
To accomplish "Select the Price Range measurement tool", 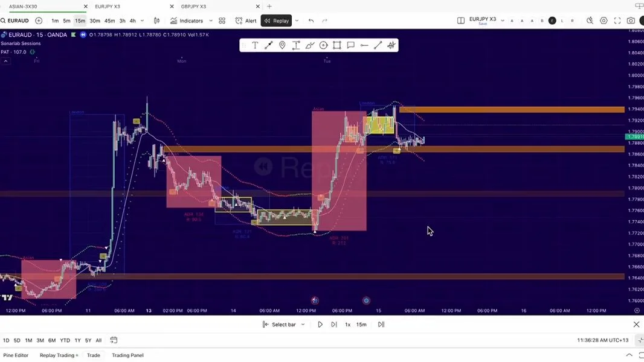I will click(x=295, y=45).
